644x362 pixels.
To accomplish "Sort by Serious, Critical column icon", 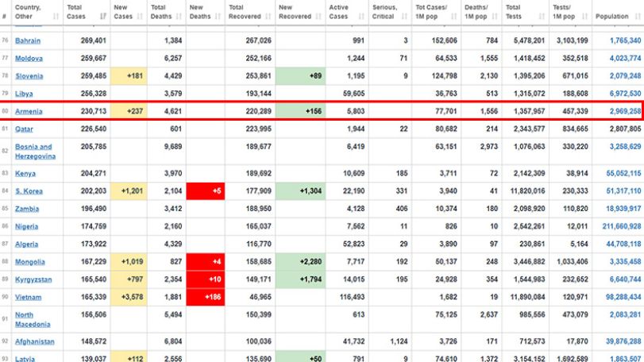I will (x=404, y=17).
